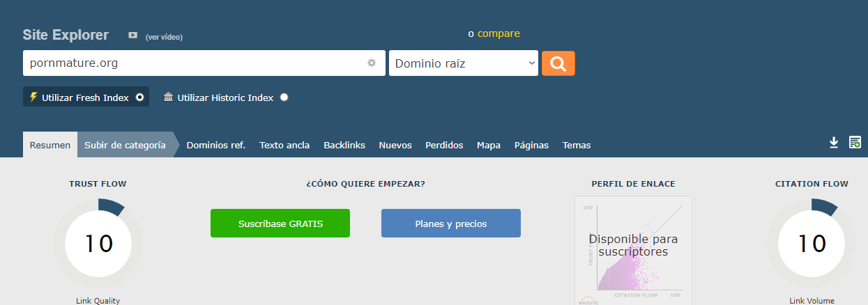Click the Link Volume label
Image resolution: width=868 pixels, height=305 pixels.
point(812,301)
